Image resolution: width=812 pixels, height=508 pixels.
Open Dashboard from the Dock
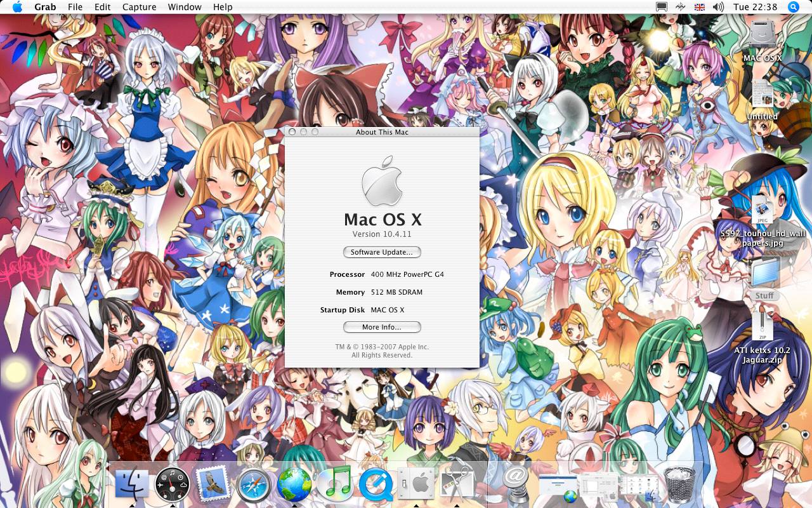tap(173, 485)
